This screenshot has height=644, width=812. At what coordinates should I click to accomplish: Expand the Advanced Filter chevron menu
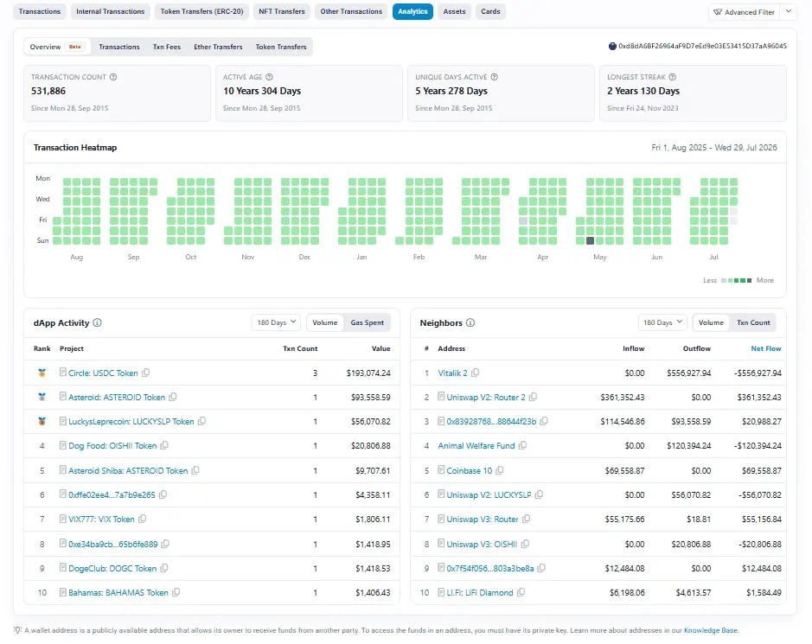coord(788,11)
